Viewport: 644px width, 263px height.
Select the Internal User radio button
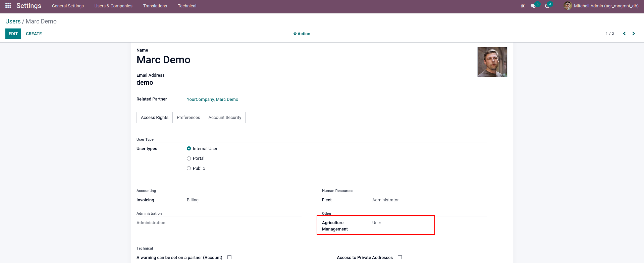189,148
